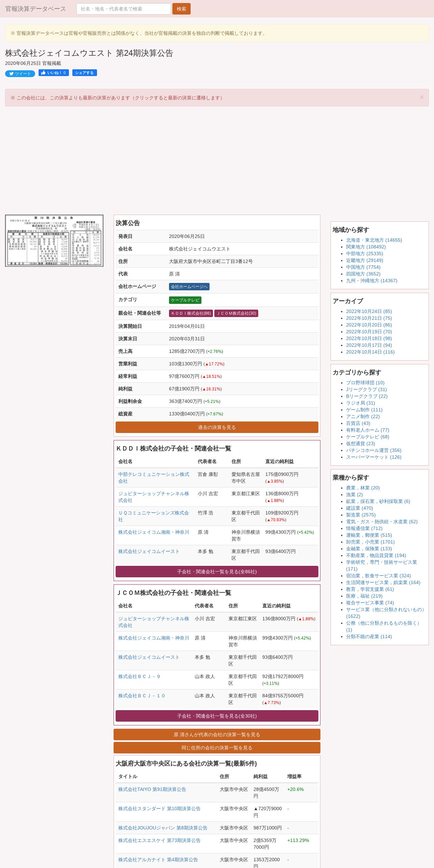Dismiss the newer-settlement alert banner
This screenshot has height=868, width=434.
[x=421, y=97]
